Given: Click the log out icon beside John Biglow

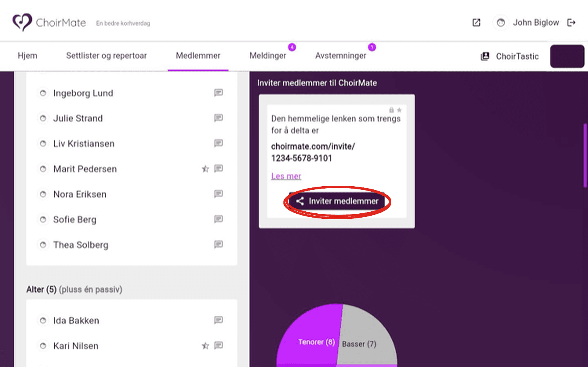Looking at the screenshot, I should (x=572, y=23).
